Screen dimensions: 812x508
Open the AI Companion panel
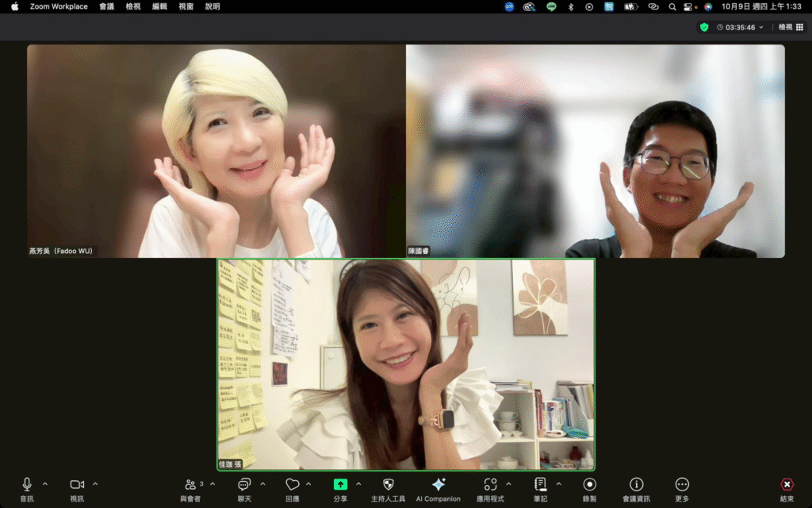click(x=438, y=485)
